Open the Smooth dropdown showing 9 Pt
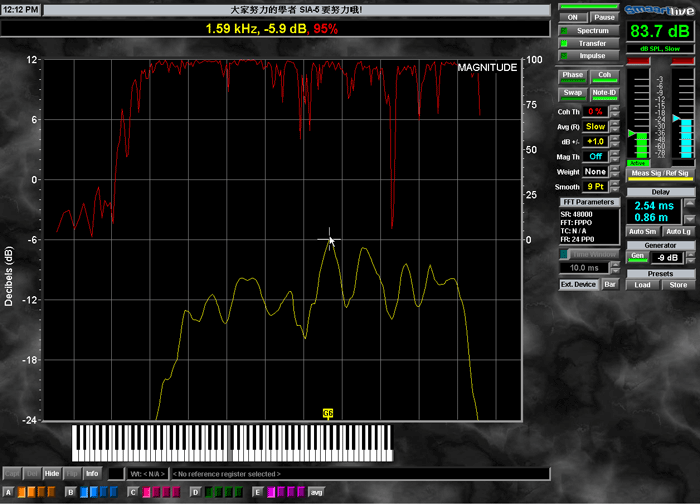The width and height of the screenshot is (700, 504). click(x=595, y=187)
